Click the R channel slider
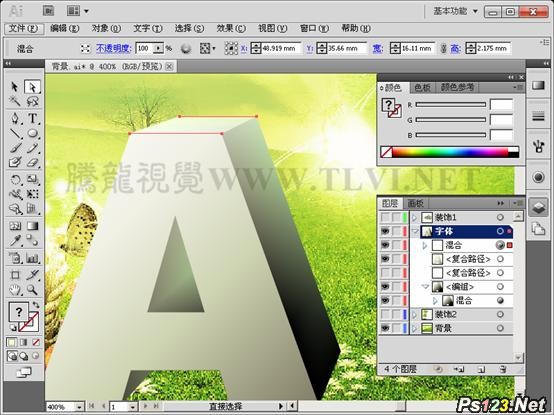Viewport: 554px width, 415px height. [451, 105]
